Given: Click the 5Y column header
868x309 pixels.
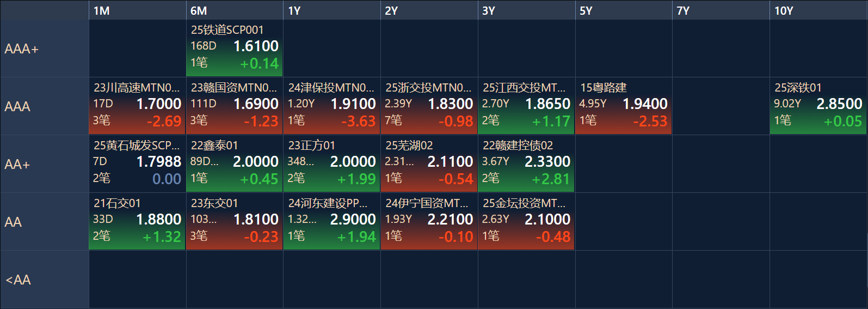Looking at the screenshot, I should tap(624, 10).
